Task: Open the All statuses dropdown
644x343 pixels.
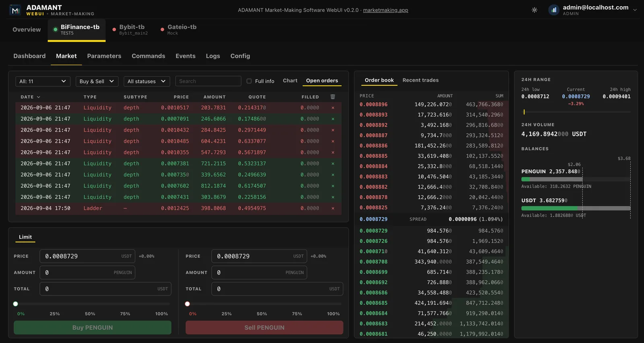Action: (x=147, y=81)
